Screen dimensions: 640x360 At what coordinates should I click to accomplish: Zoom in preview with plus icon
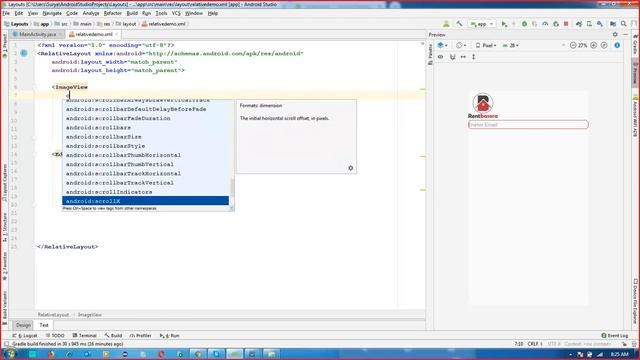593,45
